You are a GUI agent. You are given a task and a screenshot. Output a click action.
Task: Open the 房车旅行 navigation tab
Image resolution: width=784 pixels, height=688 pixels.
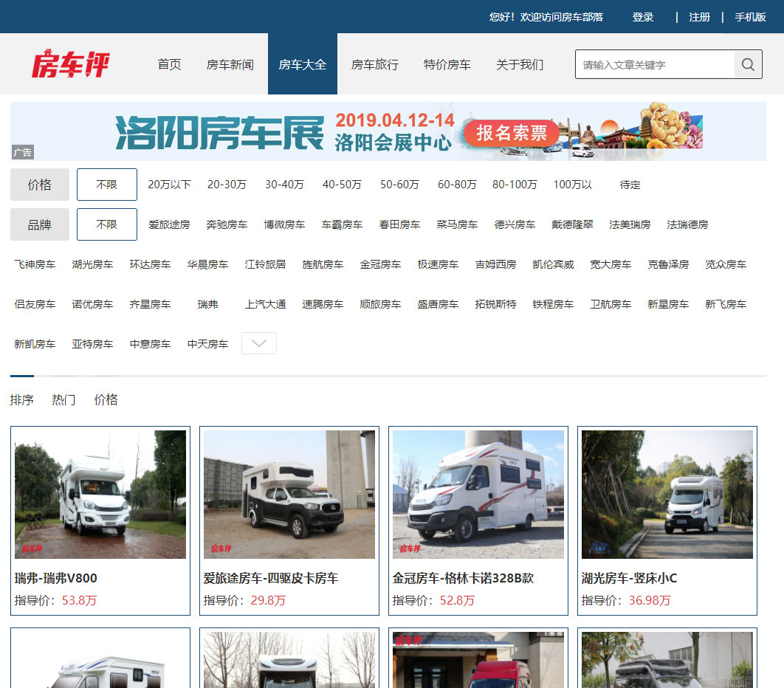pyautogui.click(x=374, y=64)
